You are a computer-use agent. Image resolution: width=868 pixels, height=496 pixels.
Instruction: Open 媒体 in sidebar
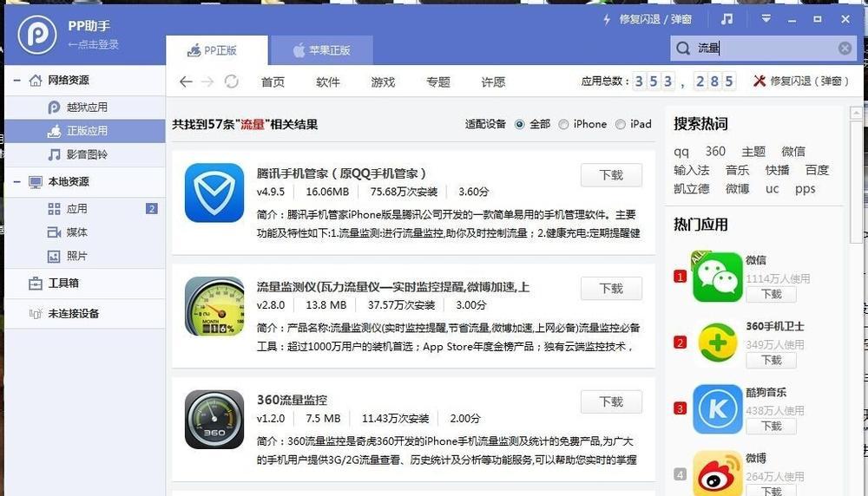click(85, 232)
